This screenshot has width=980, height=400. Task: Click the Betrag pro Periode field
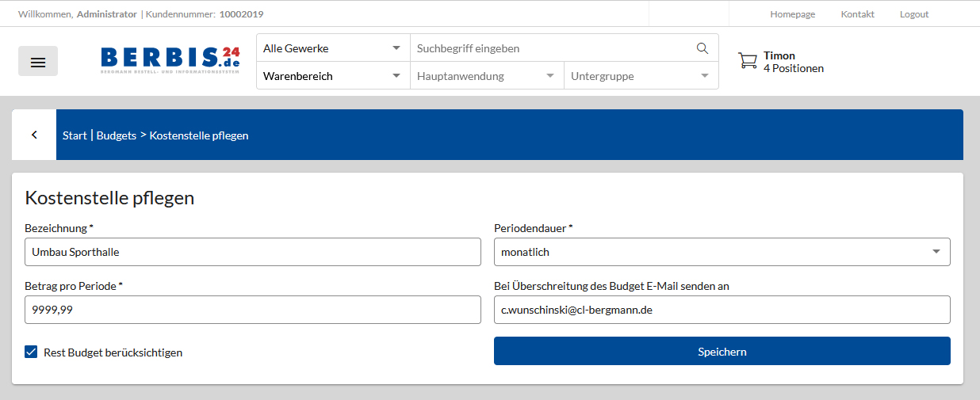click(253, 310)
